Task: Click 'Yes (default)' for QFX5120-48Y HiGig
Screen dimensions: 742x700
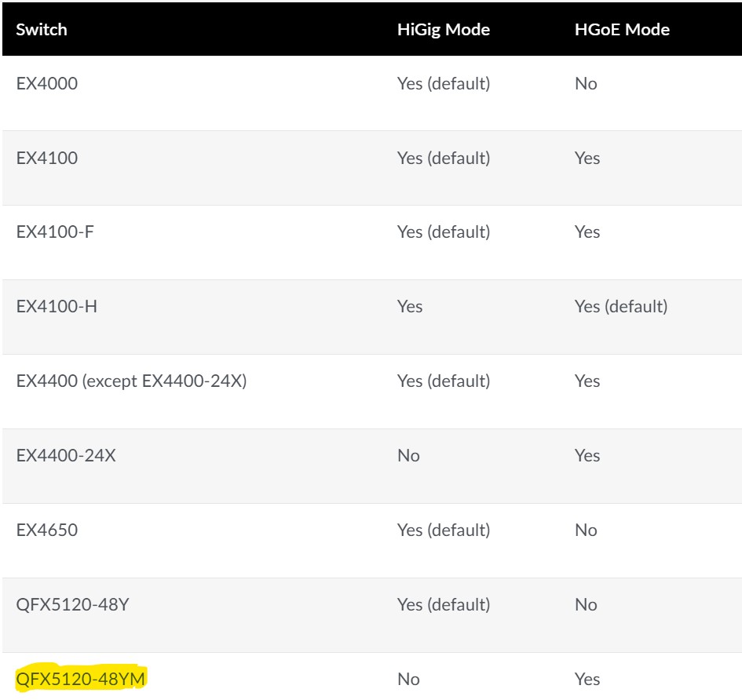Action: point(443,604)
